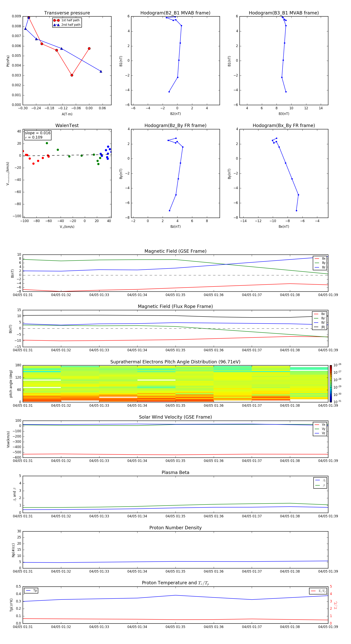Click the "Bz" entry in GSE legend
351x644 pixels.
pos(320,267)
